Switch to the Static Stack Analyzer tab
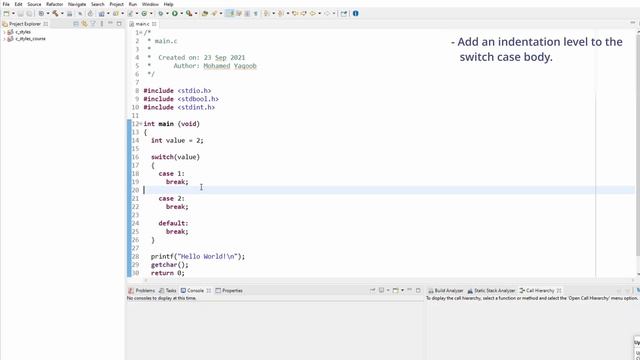The width and height of the screenshot is (640, 360). (x=491, y=291)
